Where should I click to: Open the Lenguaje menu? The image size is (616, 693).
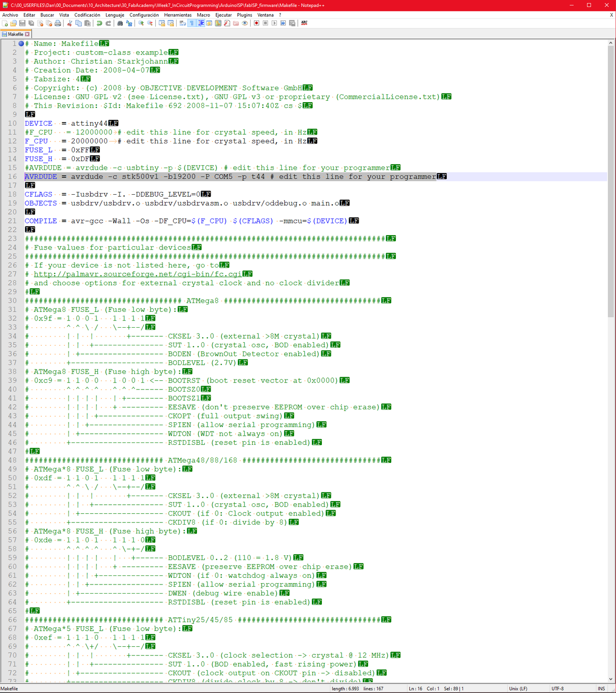115,15
